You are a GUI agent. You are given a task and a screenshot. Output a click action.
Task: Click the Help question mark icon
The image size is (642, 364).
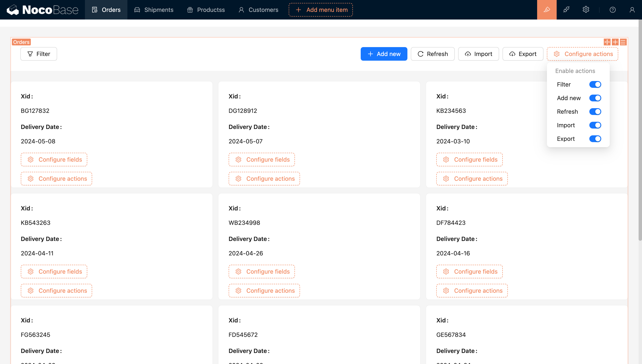click(612, 10)
